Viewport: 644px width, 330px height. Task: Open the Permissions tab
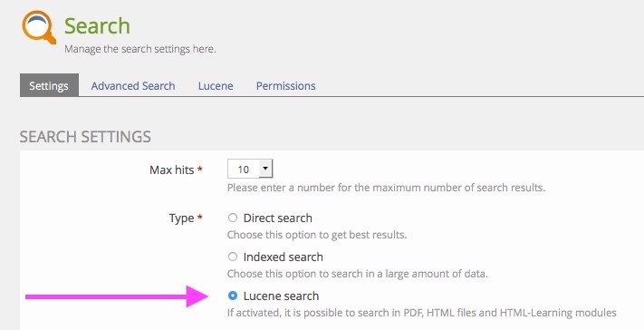[286, 85]
